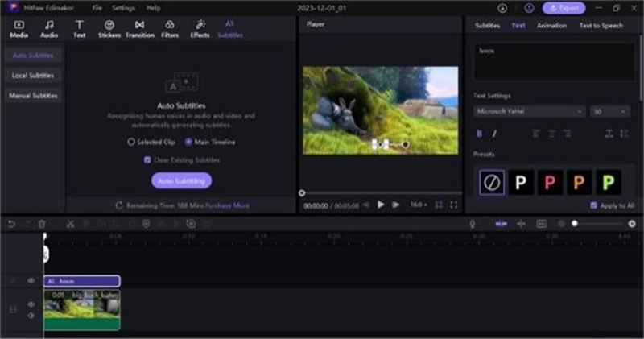Open the 16:9 aspect ratio dropdown

419,205
